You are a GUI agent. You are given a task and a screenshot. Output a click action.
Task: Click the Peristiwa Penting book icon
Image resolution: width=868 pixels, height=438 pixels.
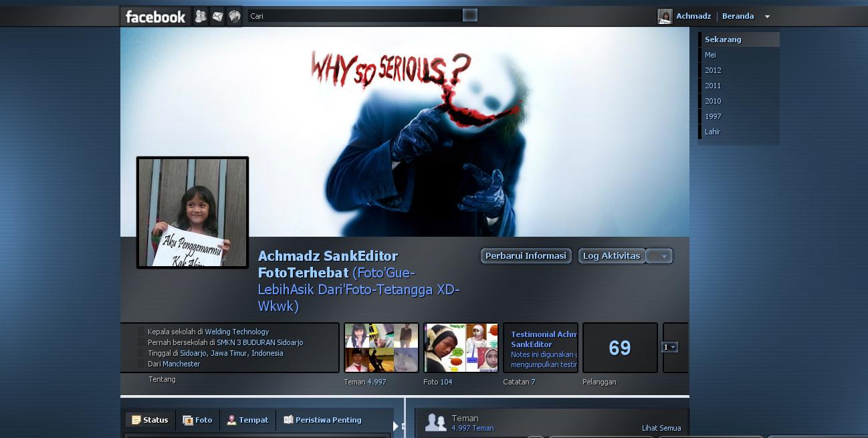pyautogui.click(x=288, y=420)
